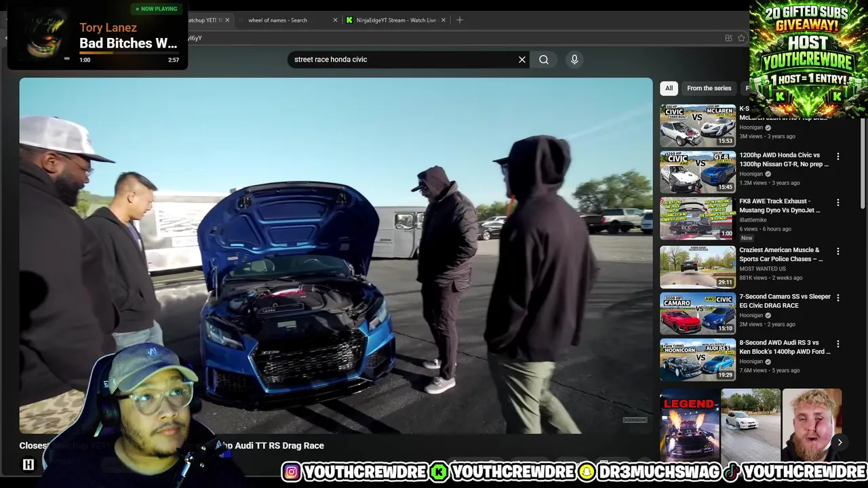868x488 pixels.
Task: Open Hoonigan channel under the 8-Second Audi RS 3 video
Action: click(x=751, y=361)
